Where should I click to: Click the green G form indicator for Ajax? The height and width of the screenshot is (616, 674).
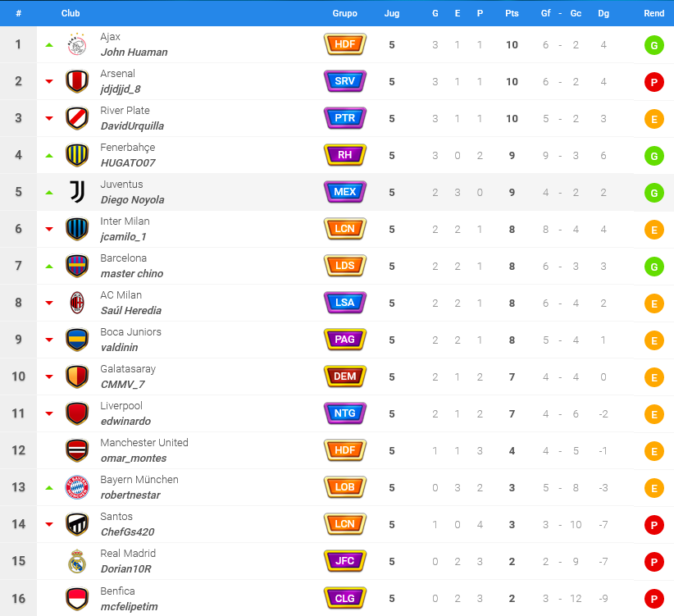click(x=654, y=45)
